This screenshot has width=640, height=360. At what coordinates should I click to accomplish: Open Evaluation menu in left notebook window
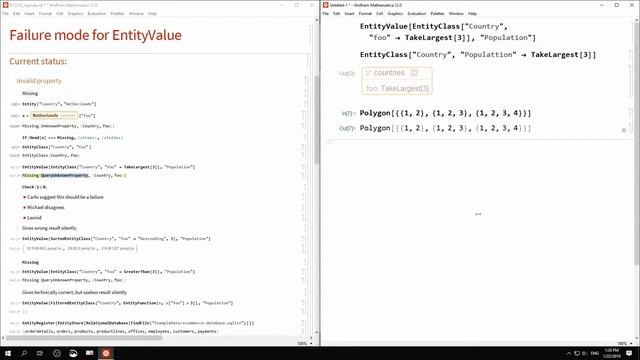click(x=96, y=13)
